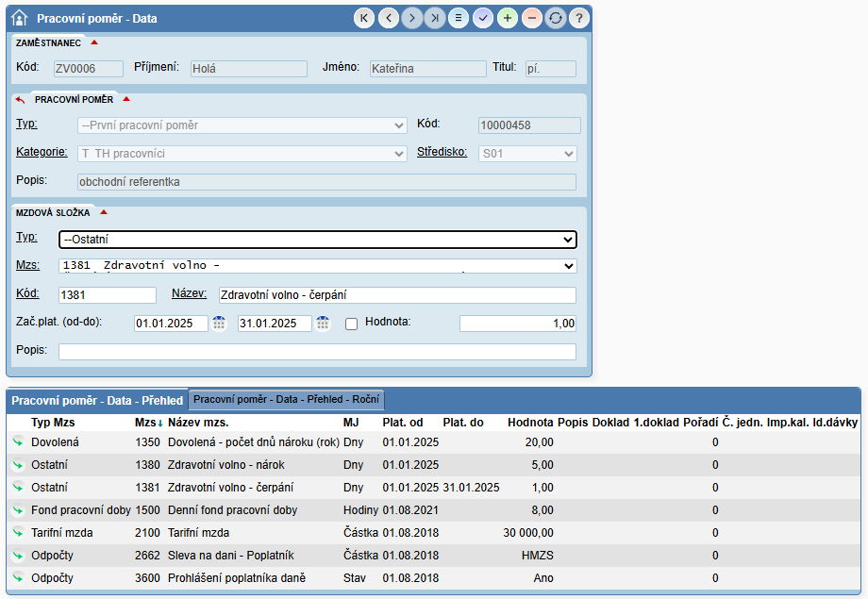Viewport: 868px width, 599px height.
Task: Open the Typ dropdown showing --Ostatní
Action: click(317, 240)
